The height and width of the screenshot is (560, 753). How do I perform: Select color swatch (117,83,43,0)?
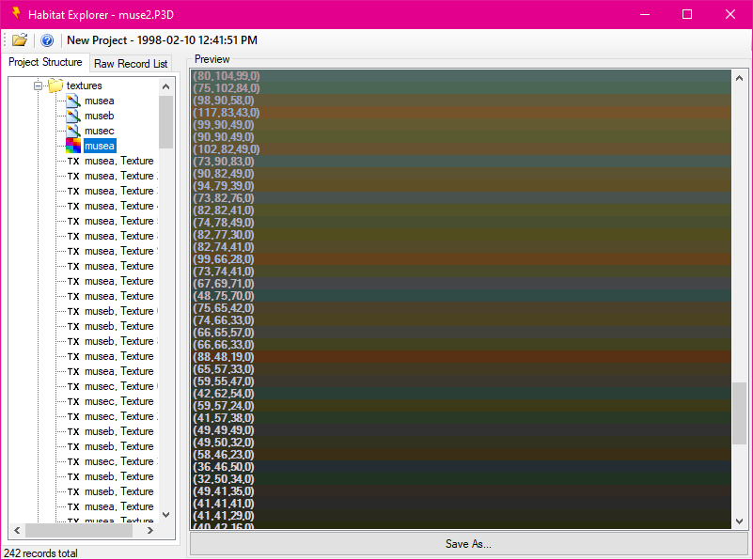pos(461,113)
